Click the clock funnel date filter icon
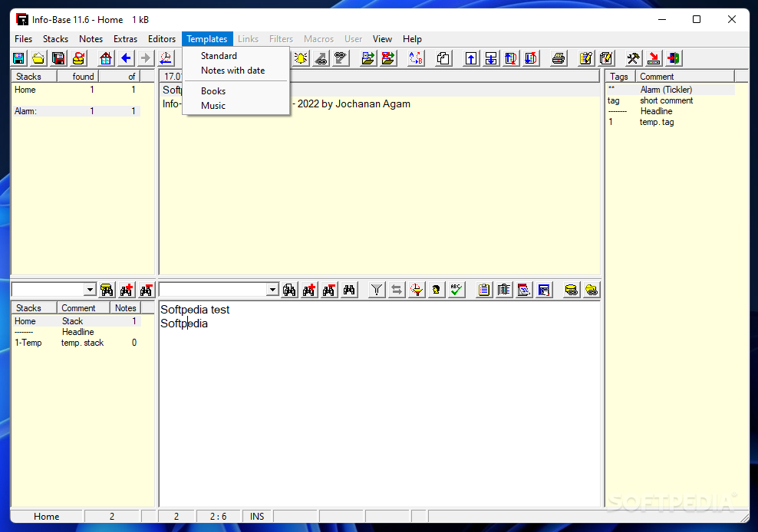This screenshot has width=758, height=532. 417,290
